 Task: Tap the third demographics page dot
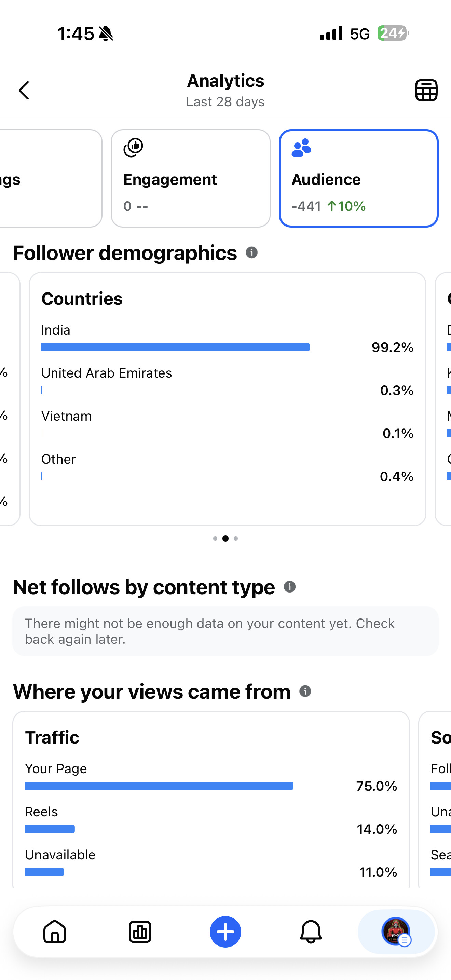pos(236,538)
